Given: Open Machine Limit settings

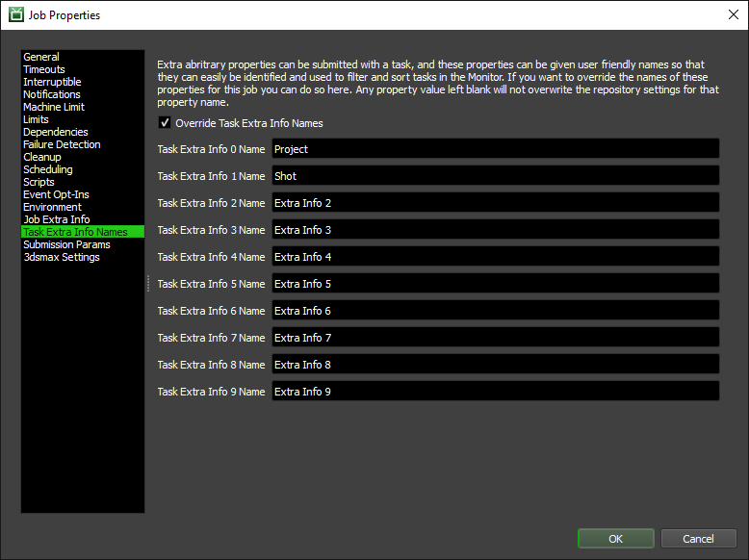Looking at the screenshot, I should (x=54, y=107).
